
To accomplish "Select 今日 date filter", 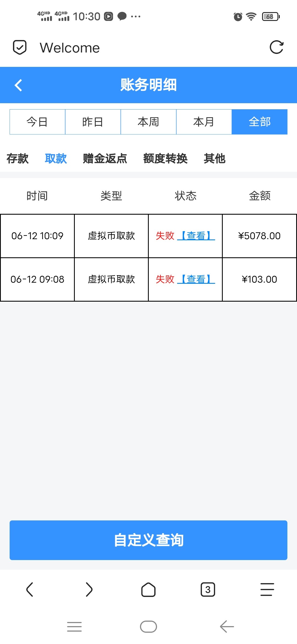I will (x=37, y=122).
